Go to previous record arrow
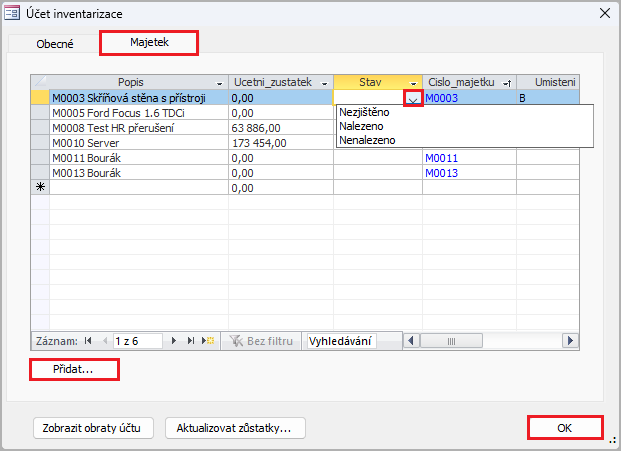The width and height of the screenshot is (621, 451). click(x=103, y=341)
